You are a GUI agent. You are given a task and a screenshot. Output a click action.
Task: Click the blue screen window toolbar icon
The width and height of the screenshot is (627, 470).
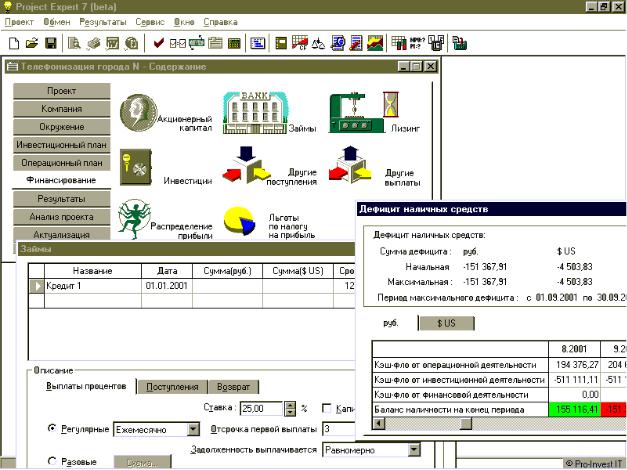(258, 43)
